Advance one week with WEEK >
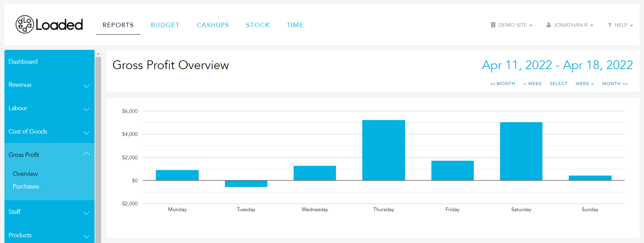The height and width of the screenshot is (243, 644). (x=585, y=84)
